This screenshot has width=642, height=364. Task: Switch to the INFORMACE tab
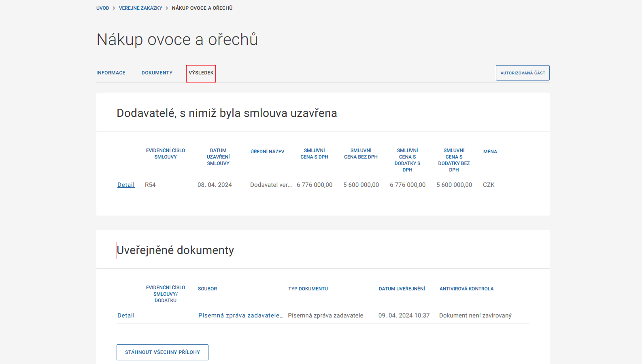pos(111,73)
